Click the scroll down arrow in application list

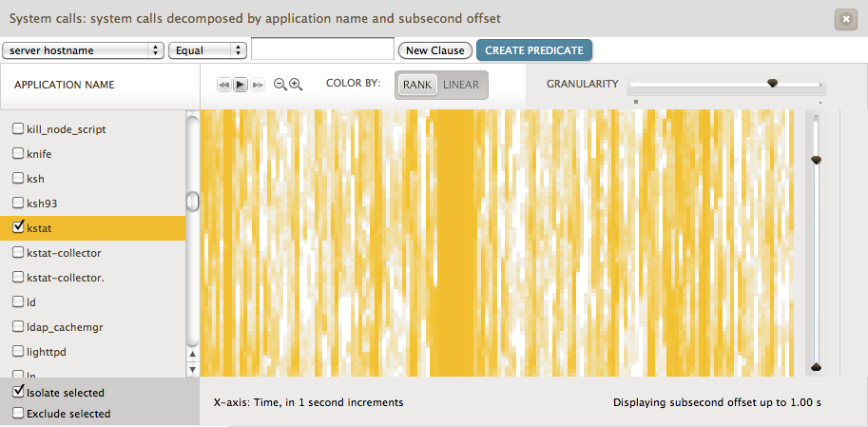[193, 369]
